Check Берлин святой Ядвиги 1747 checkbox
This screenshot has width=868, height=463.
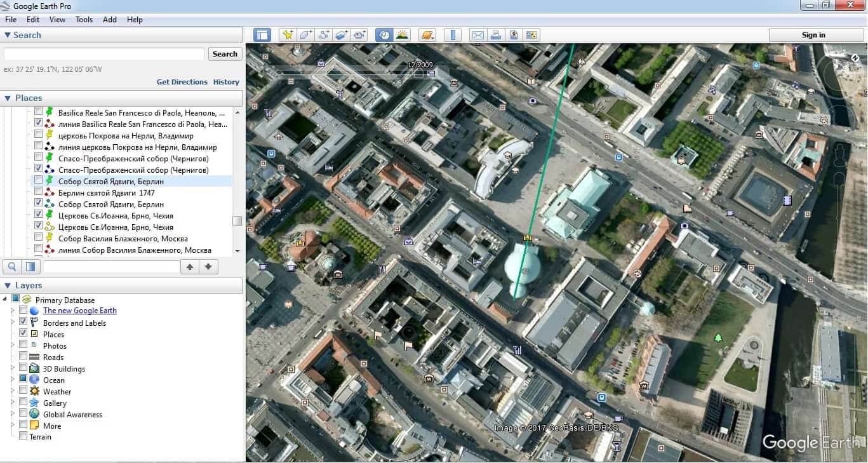pos(39,192)
